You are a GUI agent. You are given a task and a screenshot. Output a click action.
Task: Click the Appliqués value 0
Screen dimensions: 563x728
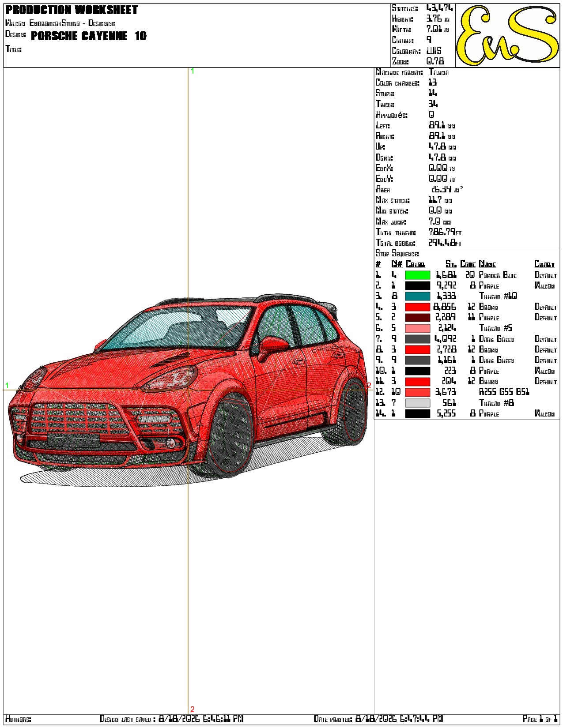click(431, 115)
